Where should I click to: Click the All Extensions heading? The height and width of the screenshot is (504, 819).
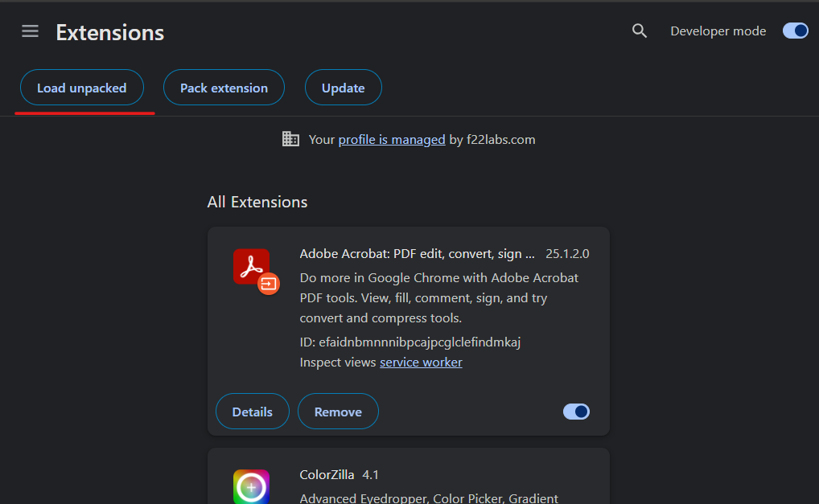(257, 203)
